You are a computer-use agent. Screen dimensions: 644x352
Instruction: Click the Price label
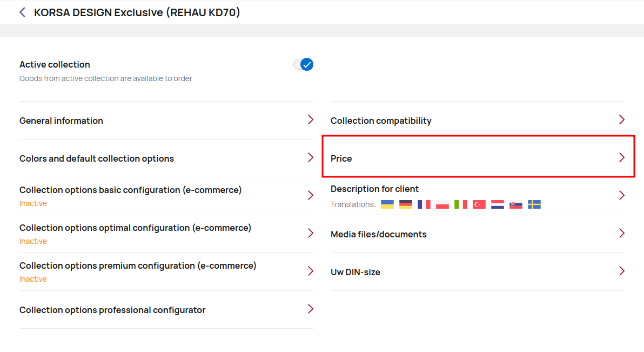341,158
